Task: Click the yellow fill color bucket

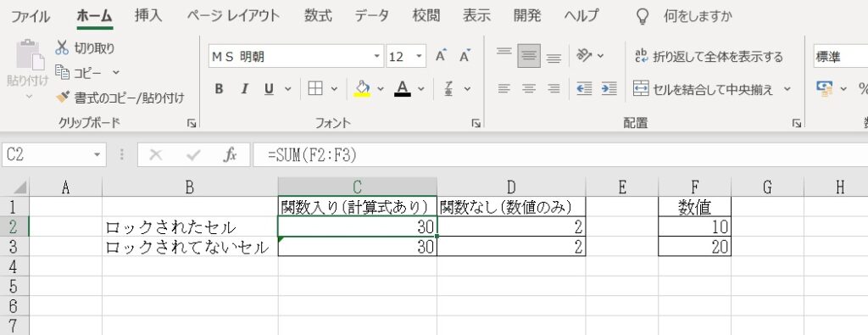Action: (x=362, y=88)
